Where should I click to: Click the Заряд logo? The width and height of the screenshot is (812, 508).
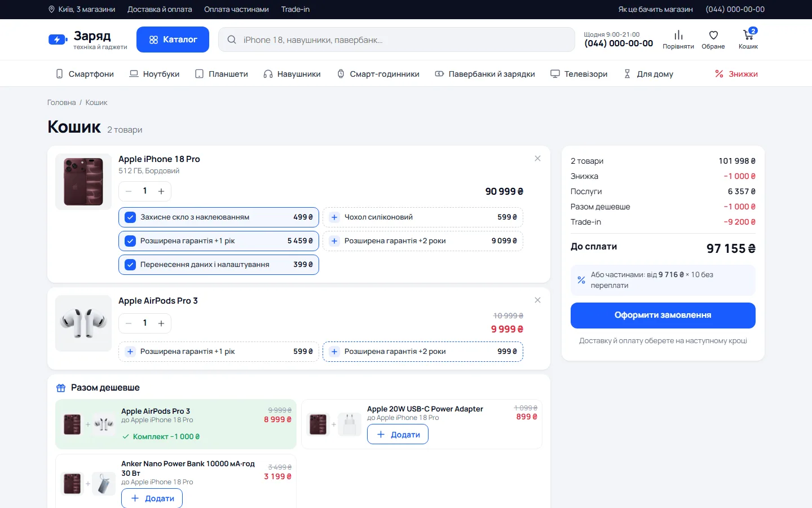(88, 40)
